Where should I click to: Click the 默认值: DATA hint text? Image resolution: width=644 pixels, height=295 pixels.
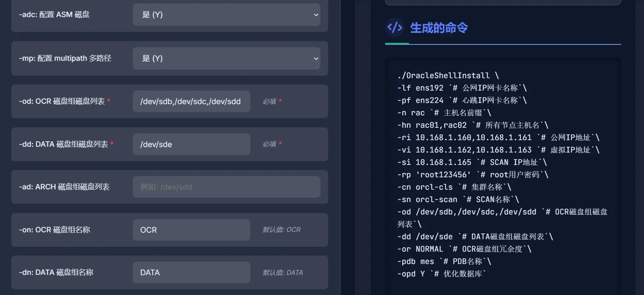pos(283,273)
